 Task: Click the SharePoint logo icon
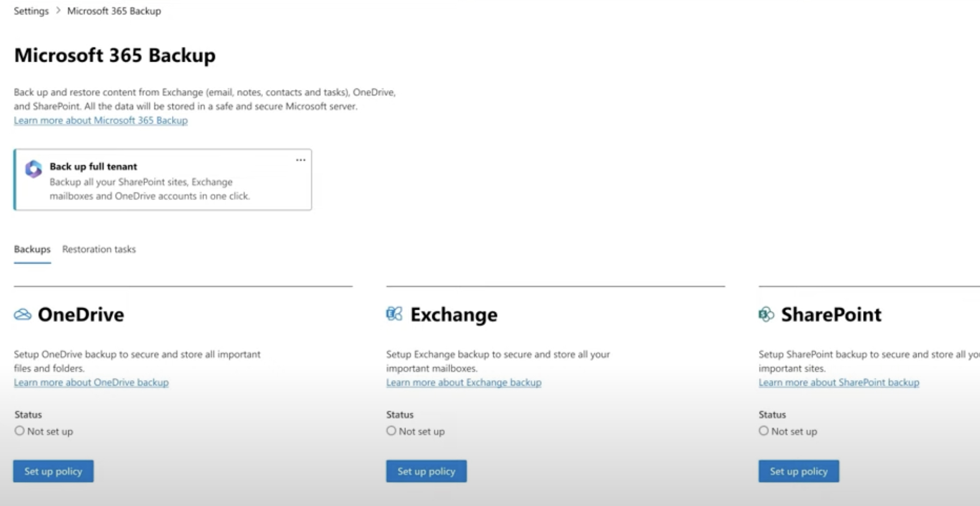(766, 314)
